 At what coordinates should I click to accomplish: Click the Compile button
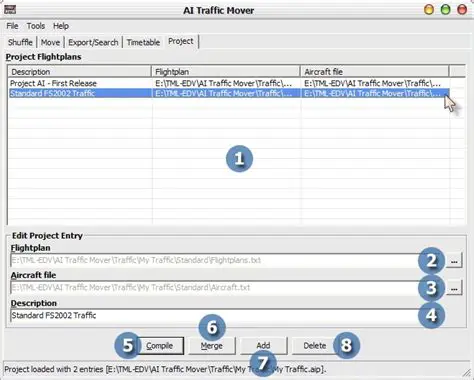pyautogui.click(x=160, y=346)
